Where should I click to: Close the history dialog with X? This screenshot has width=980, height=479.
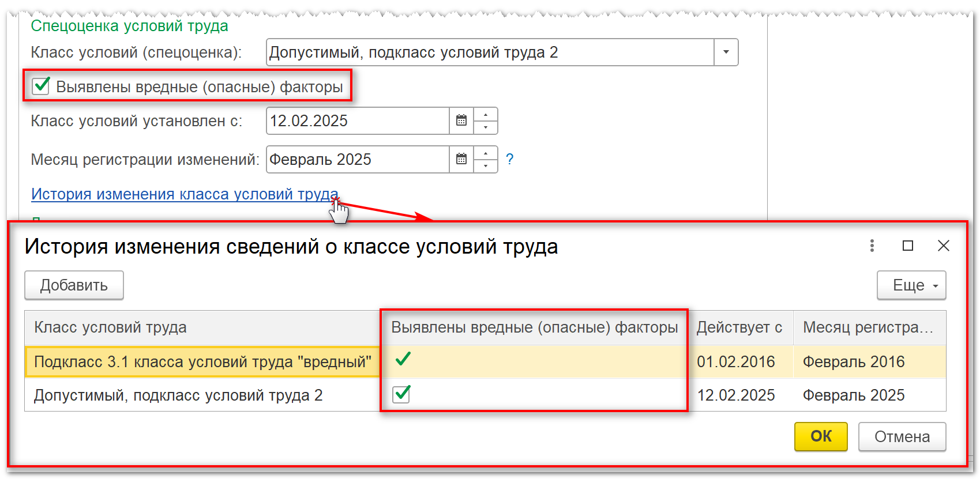tap(944, 246)
